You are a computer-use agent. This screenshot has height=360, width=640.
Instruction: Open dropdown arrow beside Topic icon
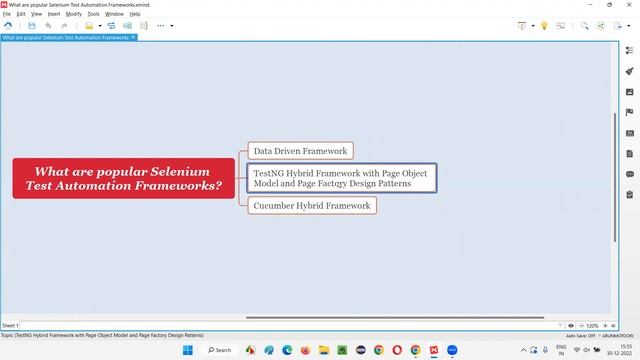pyautogui.click(x=100, y=26)
